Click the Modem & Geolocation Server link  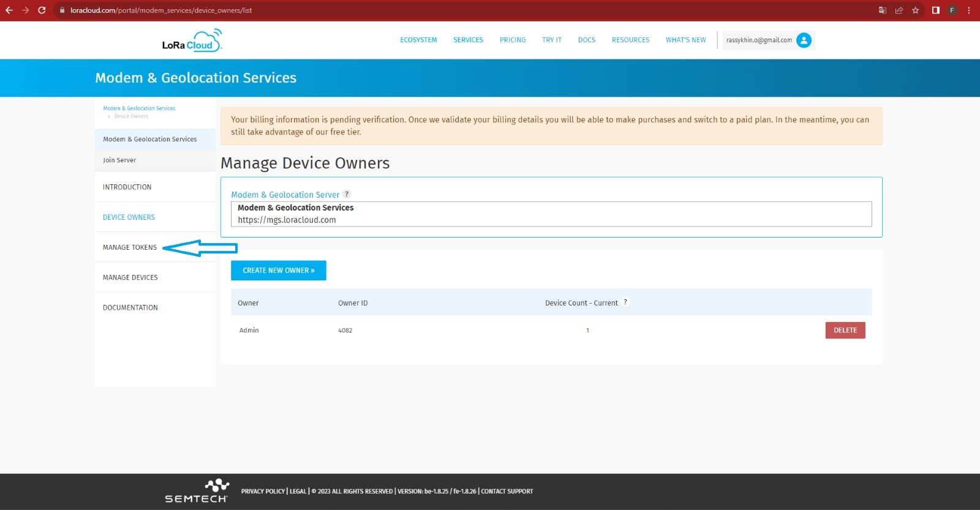click(x=285, y=195)
